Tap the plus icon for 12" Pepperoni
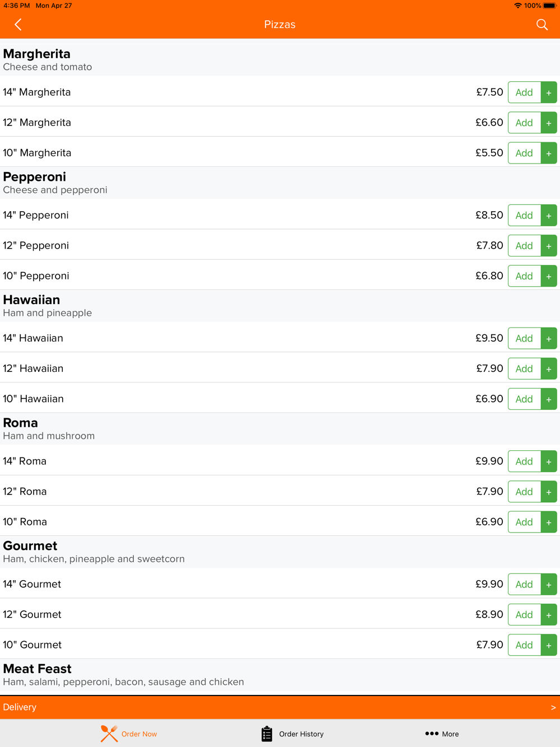 coord(549,246)
